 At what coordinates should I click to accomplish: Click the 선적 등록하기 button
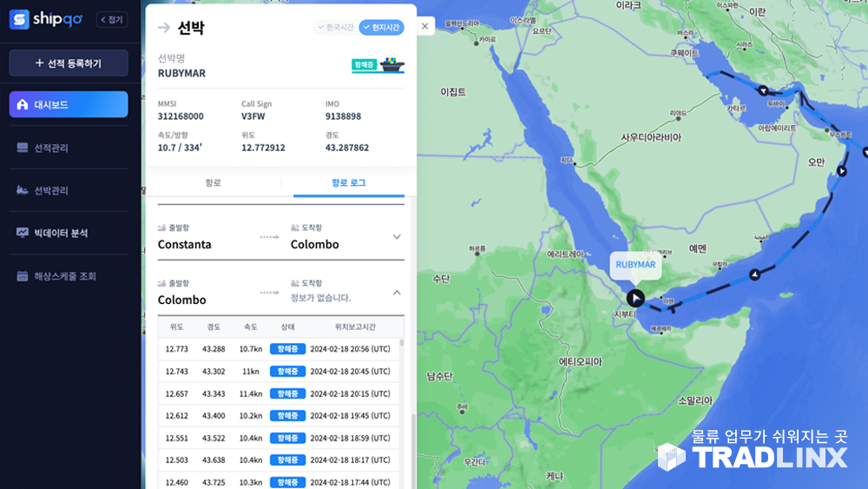coord(69,63)
